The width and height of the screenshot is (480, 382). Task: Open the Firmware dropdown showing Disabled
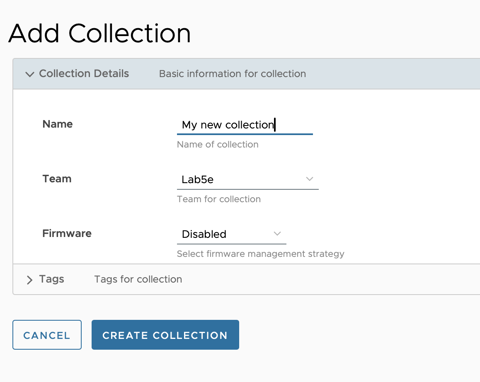[x=231, y=234]
